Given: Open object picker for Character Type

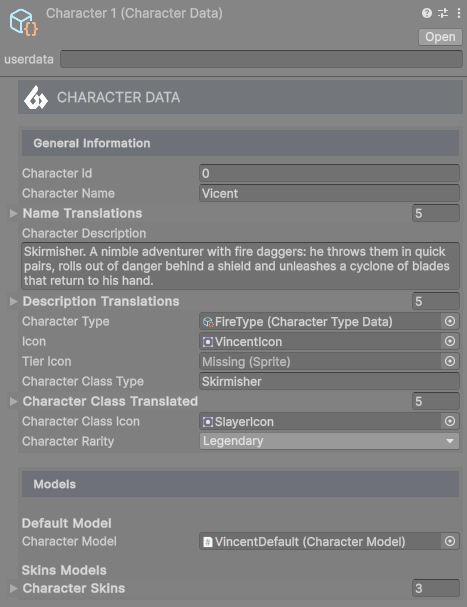Looking at the screenshot, I should coord(450,321).
